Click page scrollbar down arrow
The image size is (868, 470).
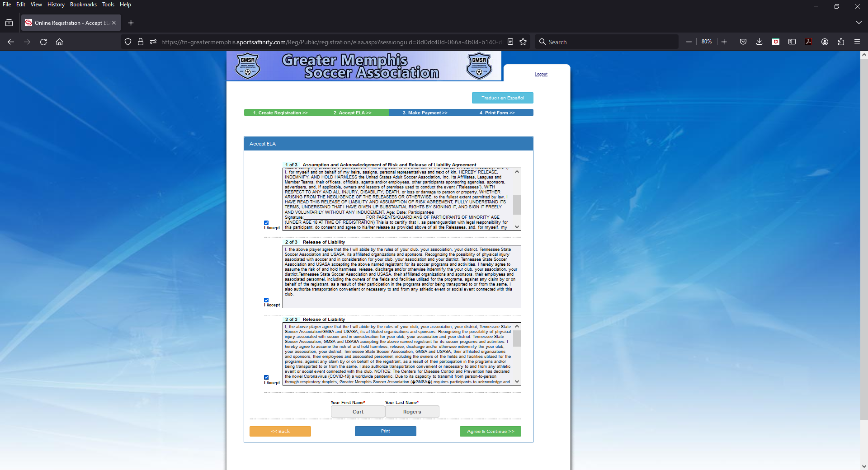[x=864, y=466]
